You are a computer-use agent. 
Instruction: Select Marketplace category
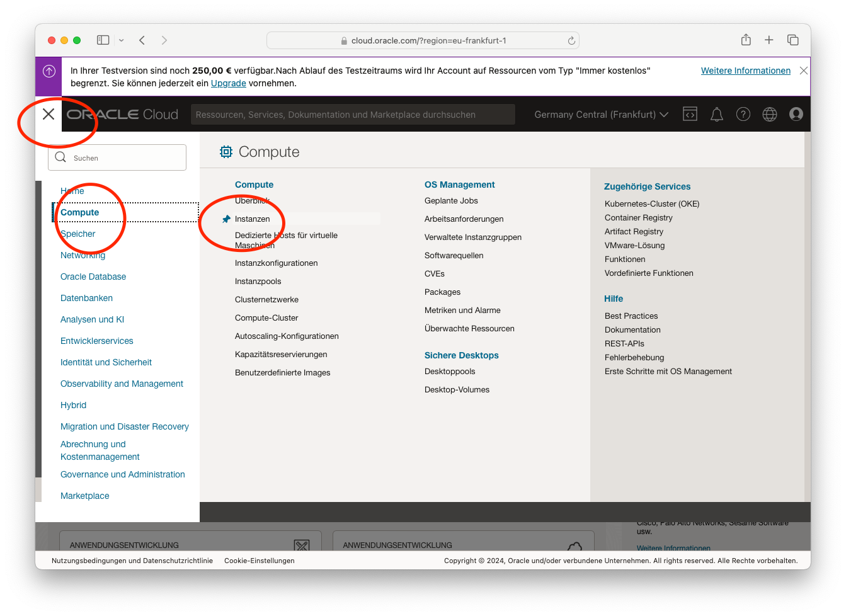85,496
